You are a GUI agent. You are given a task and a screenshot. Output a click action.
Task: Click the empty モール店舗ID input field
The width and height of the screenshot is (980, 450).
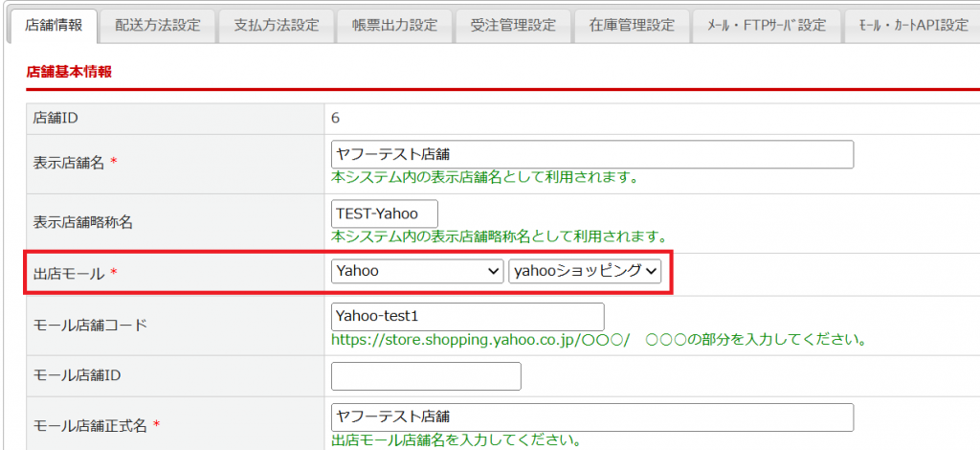(426, 376)
